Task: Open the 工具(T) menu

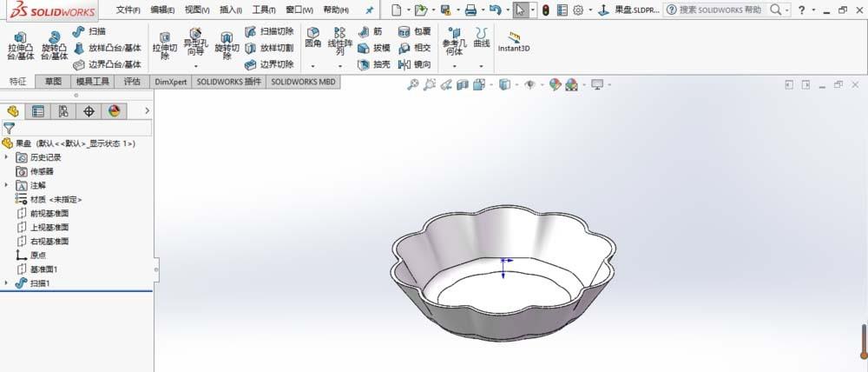Action: [x=264, y=10]
